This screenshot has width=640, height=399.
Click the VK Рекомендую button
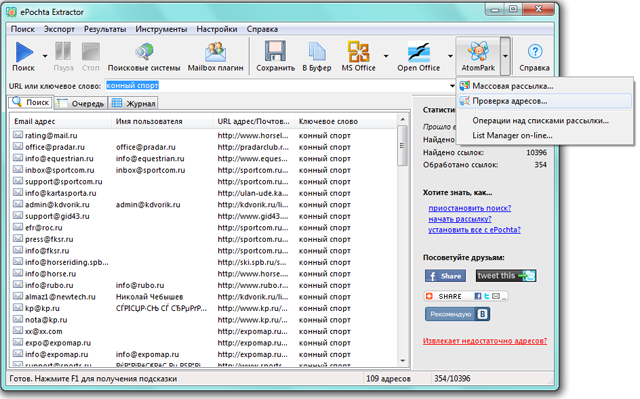pos(457,314)
